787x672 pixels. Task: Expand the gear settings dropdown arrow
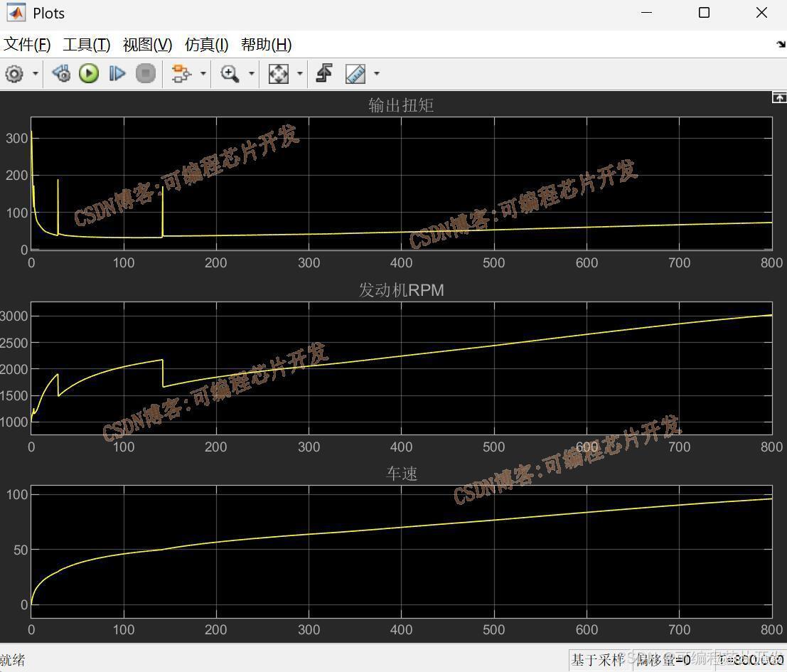click(x=35, y=74)
